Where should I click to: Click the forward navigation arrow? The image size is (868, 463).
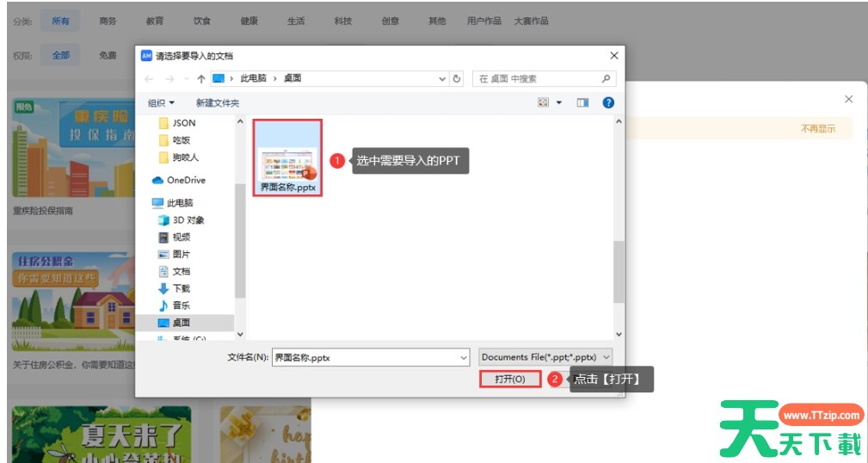coord(170,78)
